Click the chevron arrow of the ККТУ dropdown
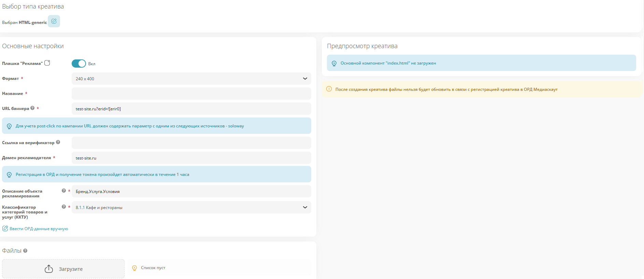Image resolution: width=644 pixels, height=279 pixels. pos(305,207)
